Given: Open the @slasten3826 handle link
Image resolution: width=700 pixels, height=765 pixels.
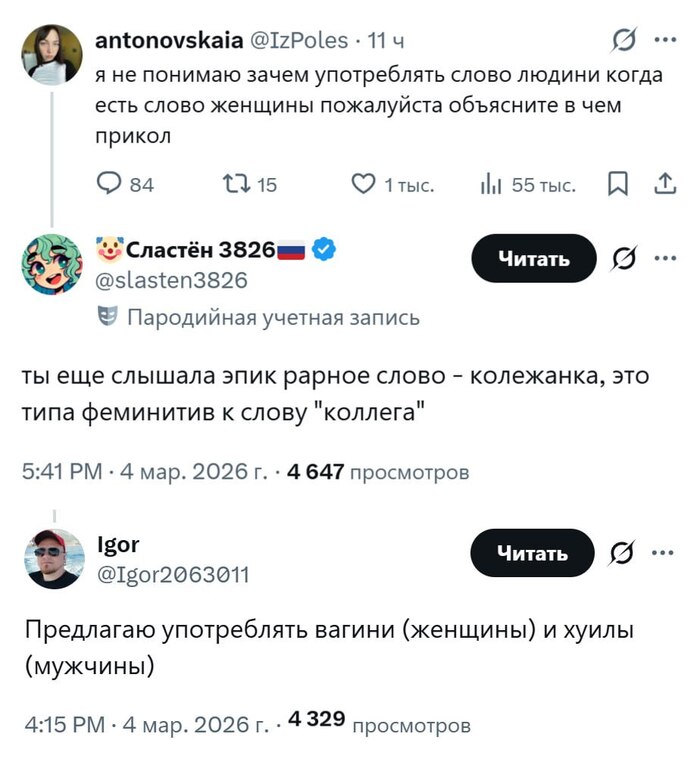Looking at the screenshot, I should pos(170,281).
